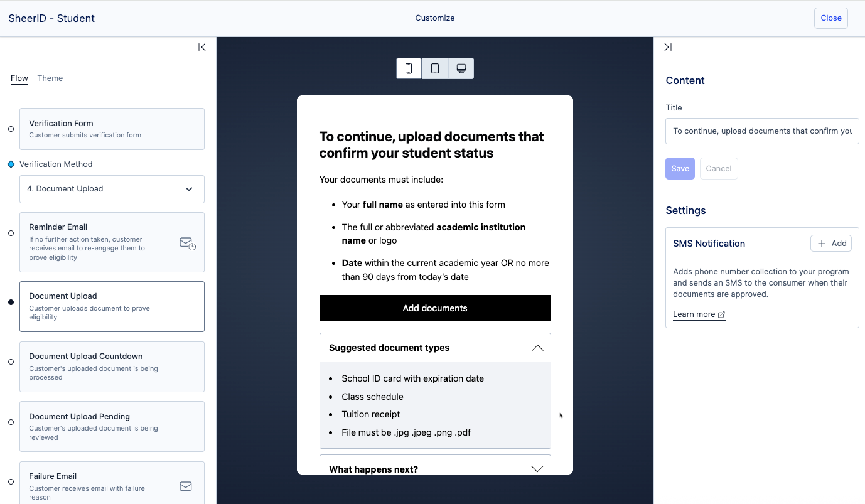Screen dimensions: 865x504
Task: Select the Verification Form step card
Action: click(112, 129)
